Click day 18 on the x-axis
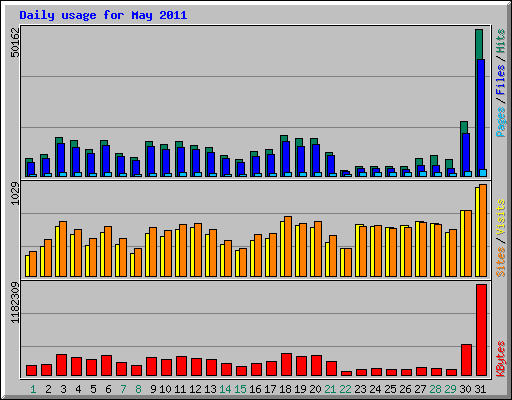512x400 pixels. (x=285, y=389)
